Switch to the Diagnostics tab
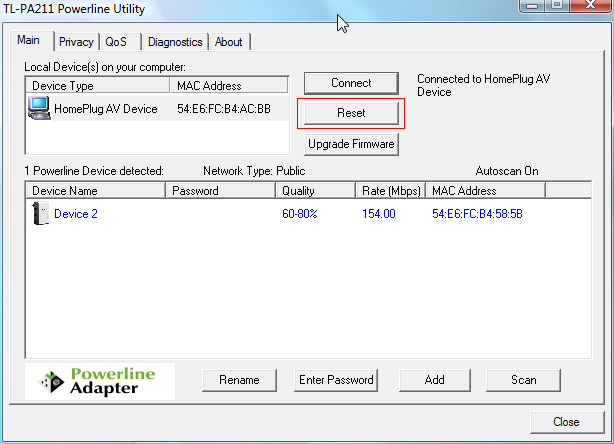Screen dimensions: 614x444 [x=175, y=42]
